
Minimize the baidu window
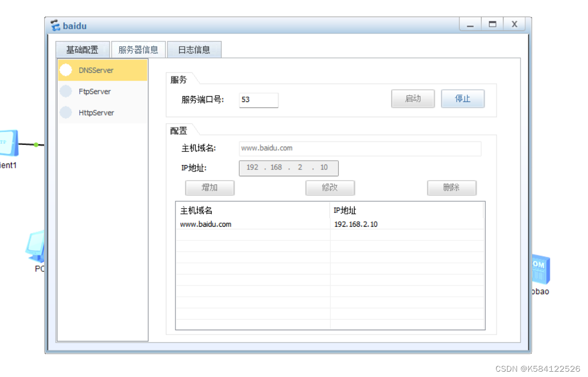471,24
